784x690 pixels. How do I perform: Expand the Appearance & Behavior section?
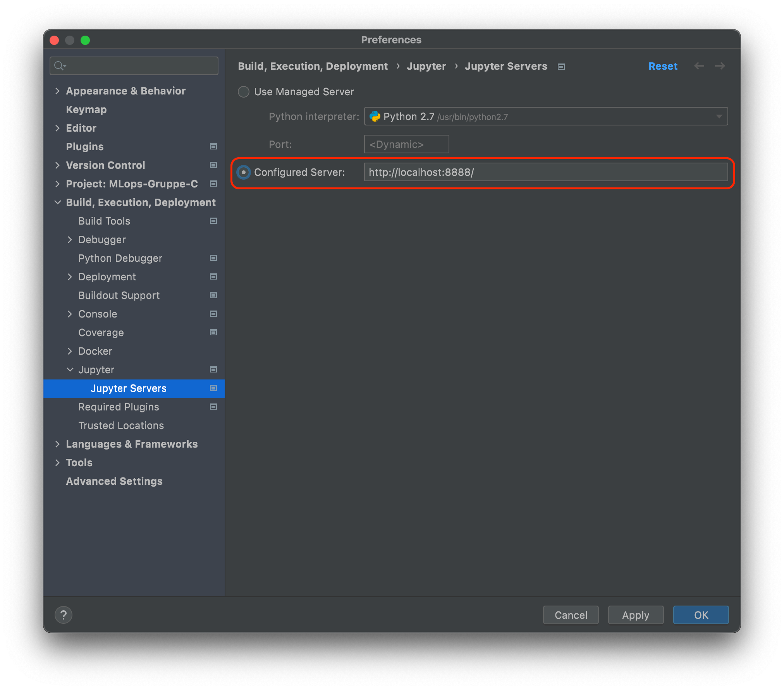[57, 91]
